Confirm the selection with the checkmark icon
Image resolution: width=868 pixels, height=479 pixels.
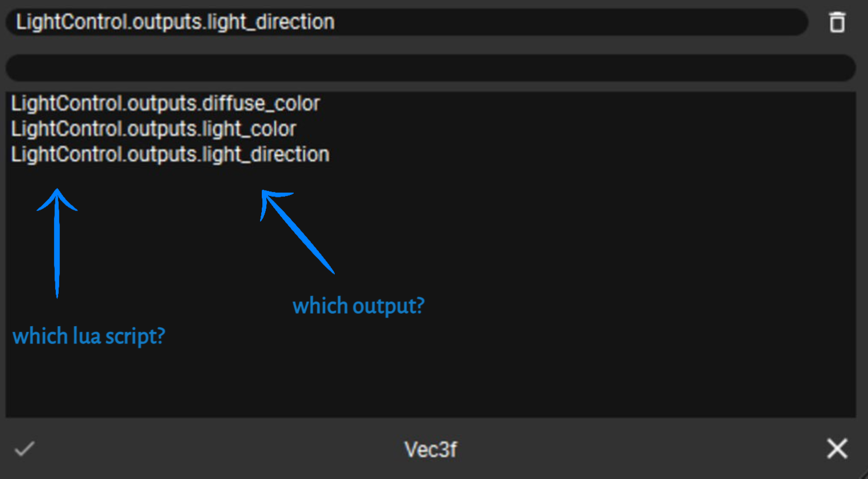pos(25,449)
